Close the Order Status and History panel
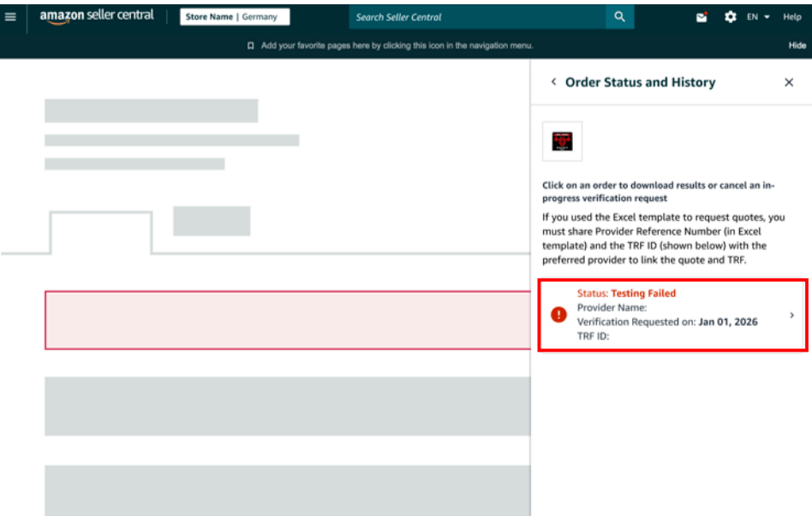 coord(789,82)
